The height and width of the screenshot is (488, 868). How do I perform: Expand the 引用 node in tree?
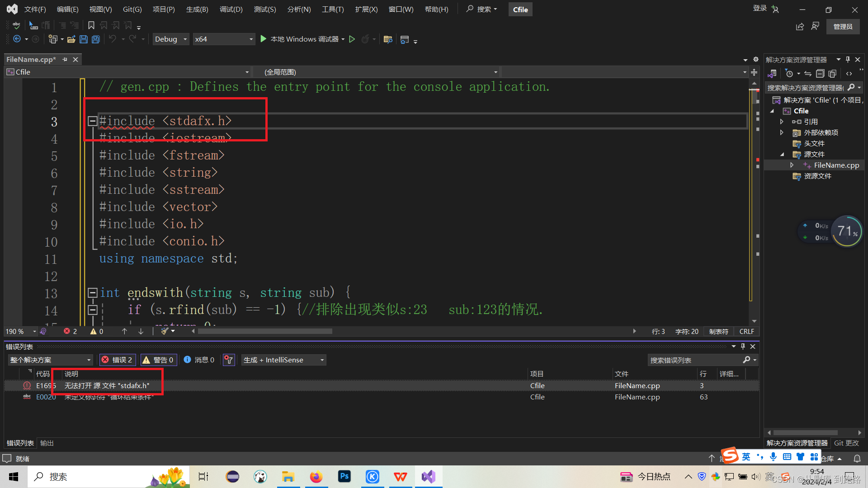782,122
